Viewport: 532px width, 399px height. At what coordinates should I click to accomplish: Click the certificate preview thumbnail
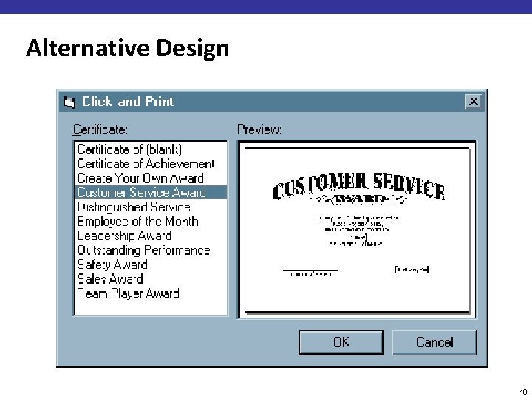click(358, 230)
